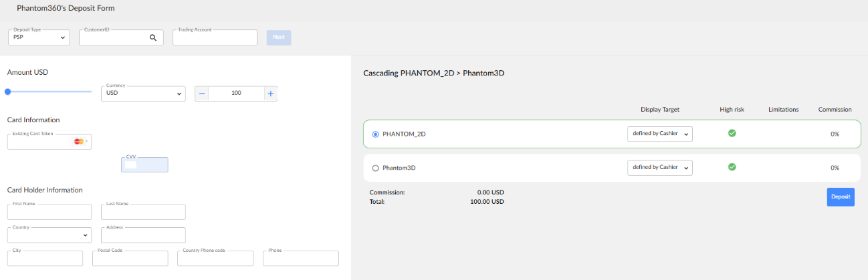Click the green high risk checkmark for PHANTOM_2D
Viewport: 868px width, 280px height.
pyautogui.click(x=732, y=133)
